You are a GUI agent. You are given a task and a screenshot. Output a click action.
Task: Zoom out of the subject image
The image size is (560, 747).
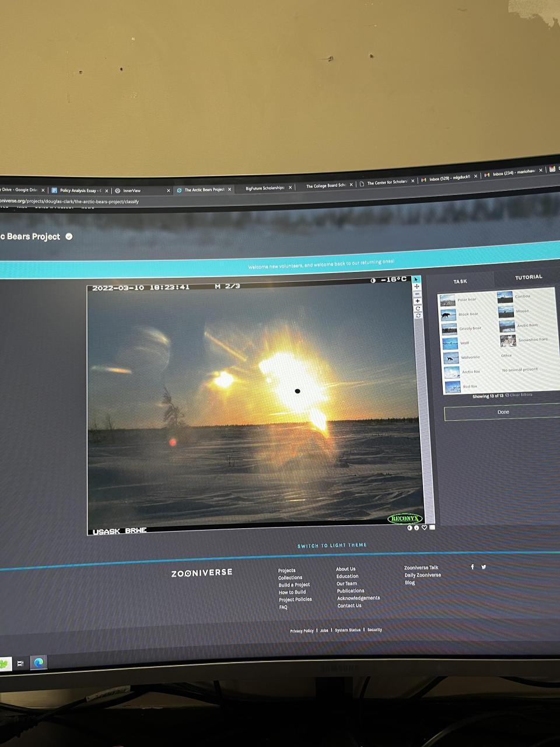(417, 294)
